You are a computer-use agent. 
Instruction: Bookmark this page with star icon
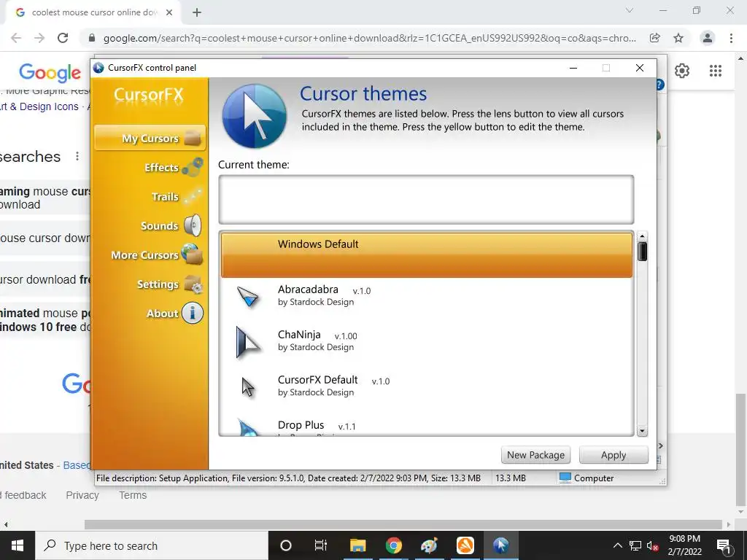(678, 38)
